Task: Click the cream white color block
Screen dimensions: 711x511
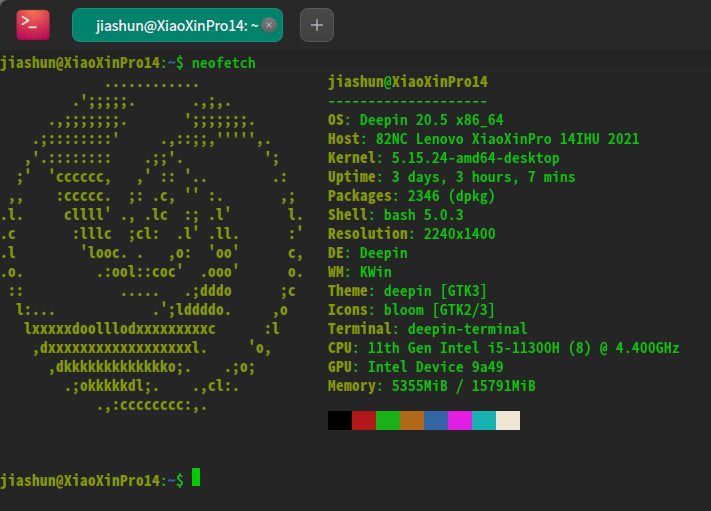Action: point(508,420)
